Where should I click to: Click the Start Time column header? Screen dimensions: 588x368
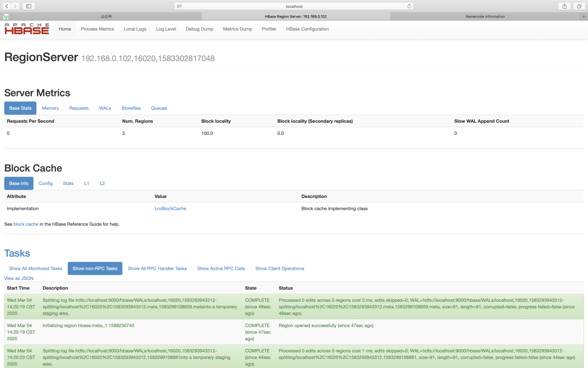pos(18,288)
